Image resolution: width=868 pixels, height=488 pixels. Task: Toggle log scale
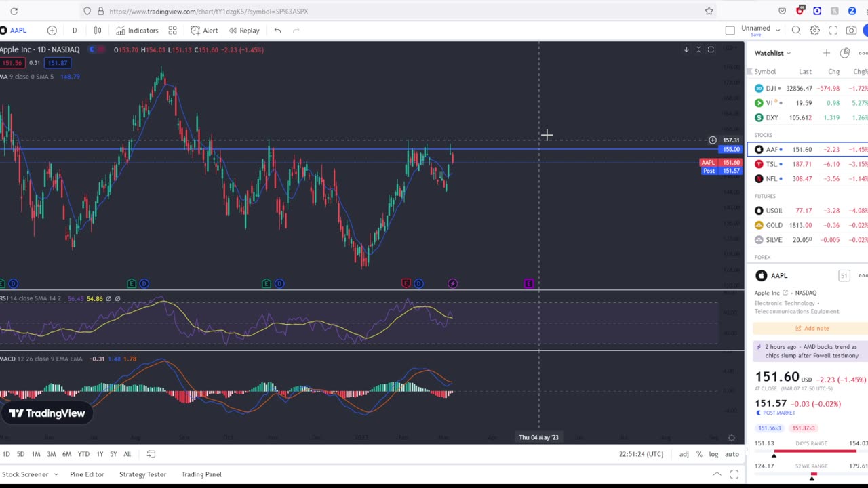pos(713,454)
